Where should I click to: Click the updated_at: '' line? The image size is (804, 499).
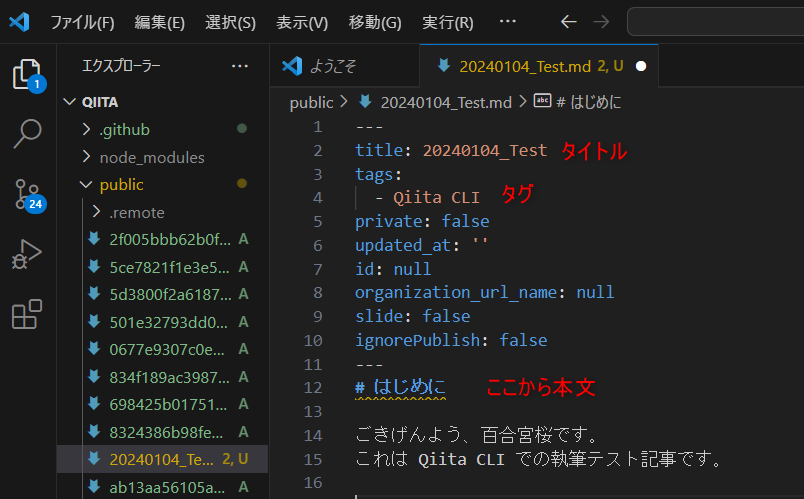[x=421, y=245]
